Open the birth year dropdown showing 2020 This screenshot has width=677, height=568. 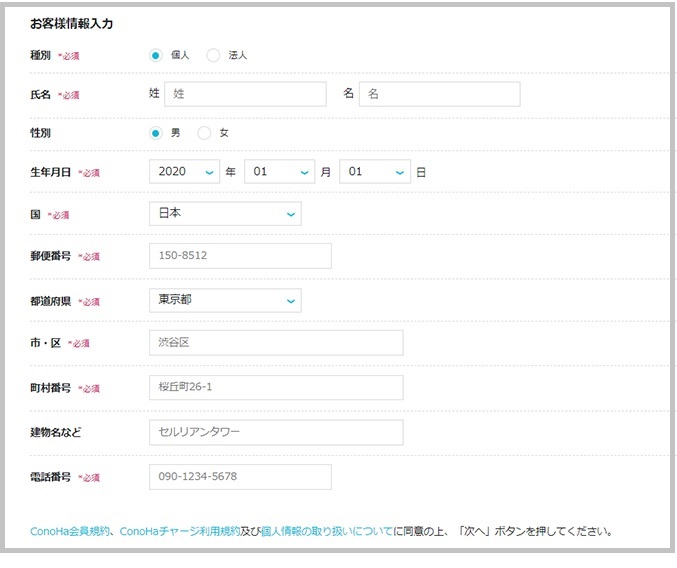184,172
